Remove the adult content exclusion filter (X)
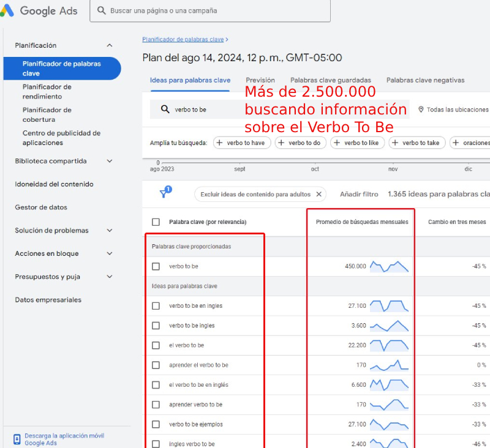Viewport: 490px width, 448px height. 318,194
